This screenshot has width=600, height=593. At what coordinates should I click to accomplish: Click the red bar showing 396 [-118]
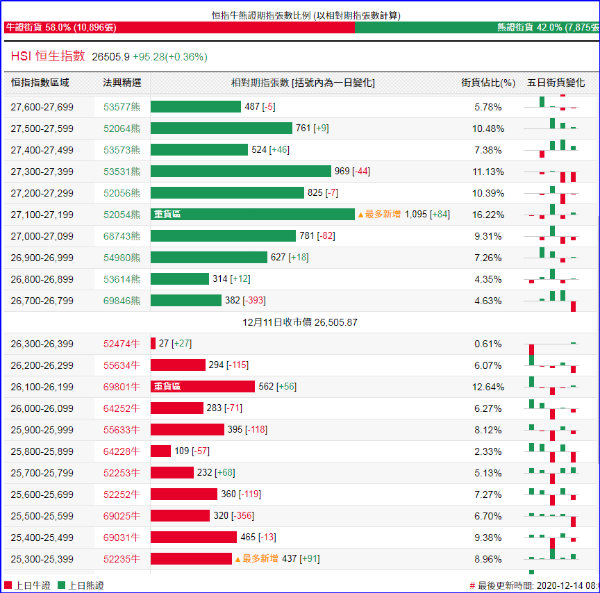pyautogui.click(x=187, y=430)
